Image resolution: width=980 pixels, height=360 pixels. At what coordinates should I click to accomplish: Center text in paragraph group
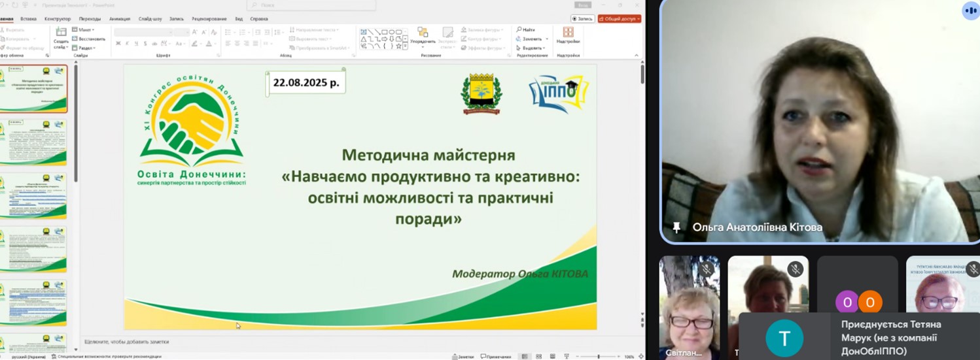pyautogui.click(x=237, y=43)
